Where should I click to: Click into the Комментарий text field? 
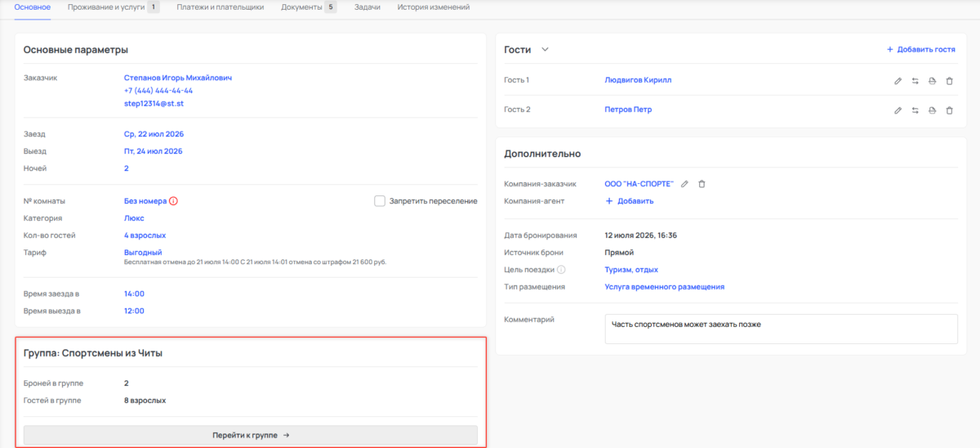pos(781,329)
